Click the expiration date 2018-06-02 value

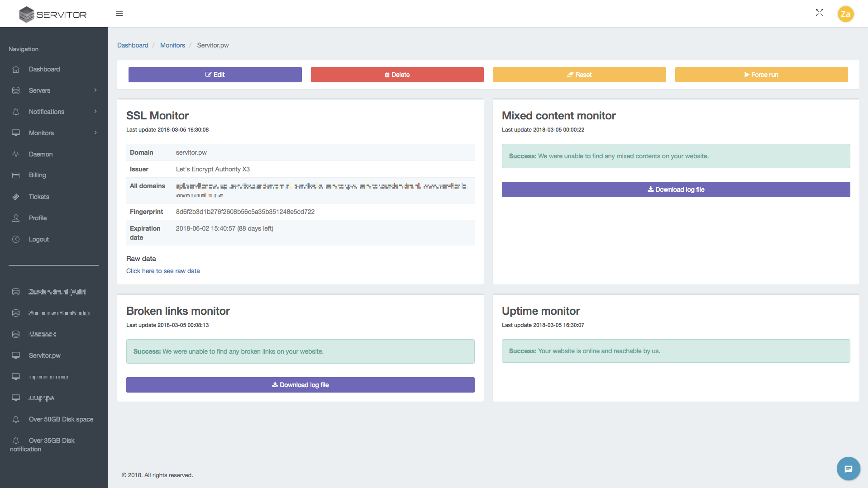[x=224, y=228]
